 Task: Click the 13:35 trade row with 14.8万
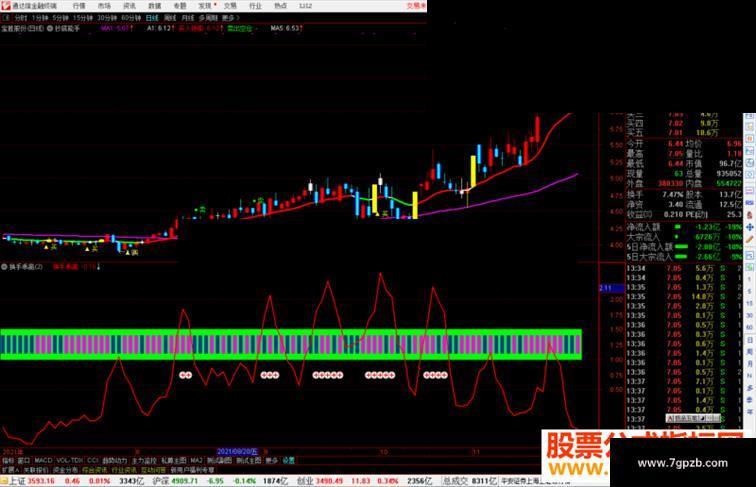tap(683, 297)
